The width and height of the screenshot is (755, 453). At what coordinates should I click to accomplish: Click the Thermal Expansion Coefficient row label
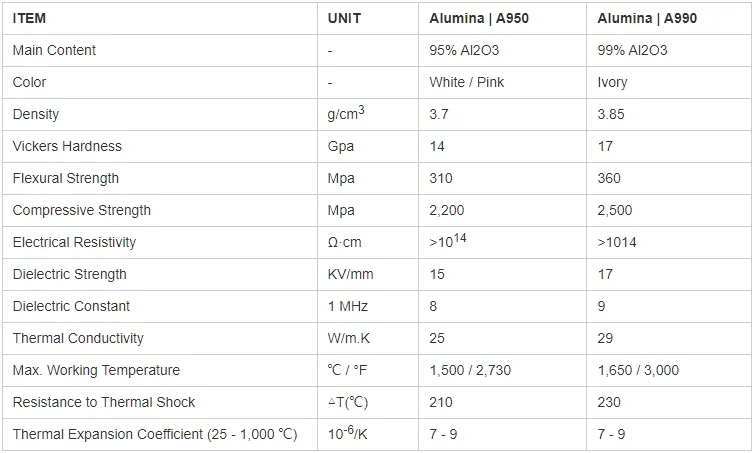tap(155, 434)
